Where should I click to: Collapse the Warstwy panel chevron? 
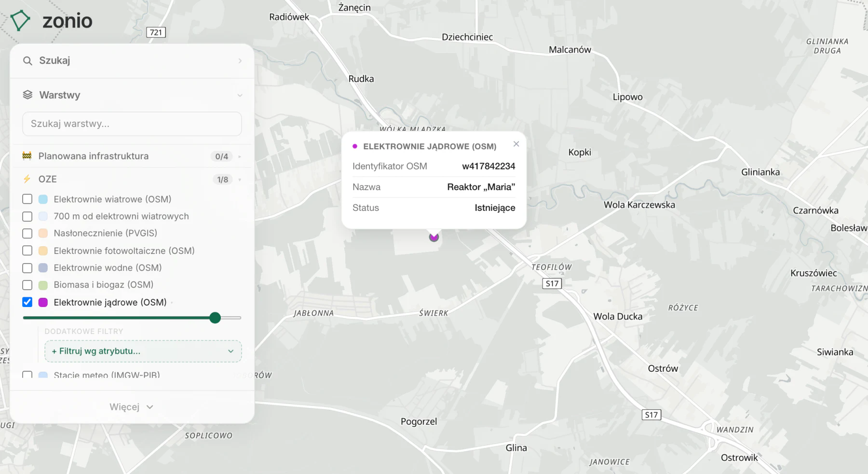pos(240,96)
